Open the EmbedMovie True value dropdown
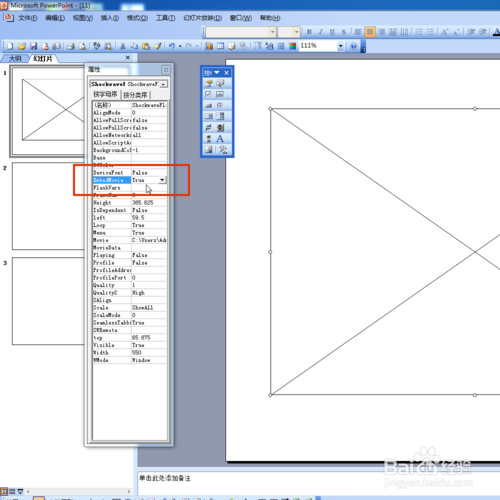Viewport: 500px width, 500px height. tap(162, 180)
